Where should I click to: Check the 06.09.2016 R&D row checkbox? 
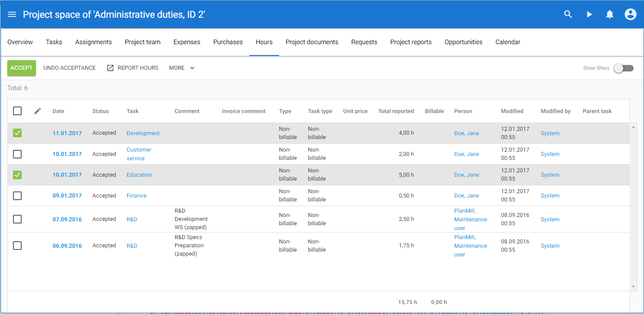[x=17, y=246]
